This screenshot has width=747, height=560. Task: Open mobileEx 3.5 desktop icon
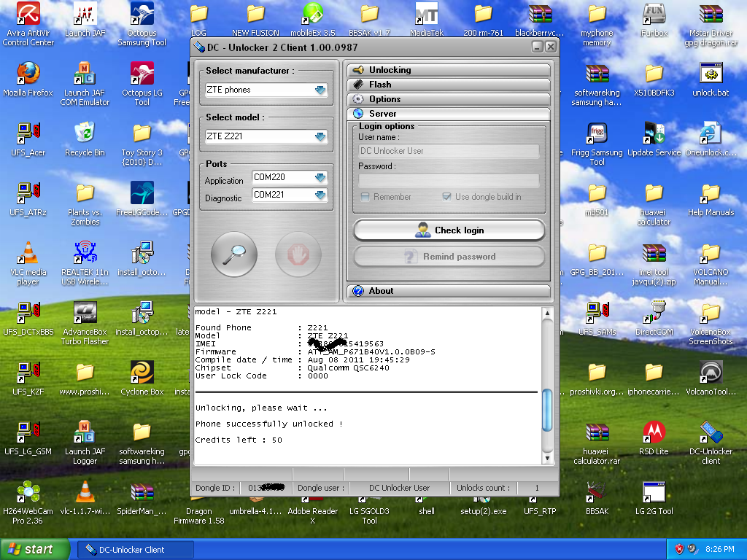click(313, 20)
